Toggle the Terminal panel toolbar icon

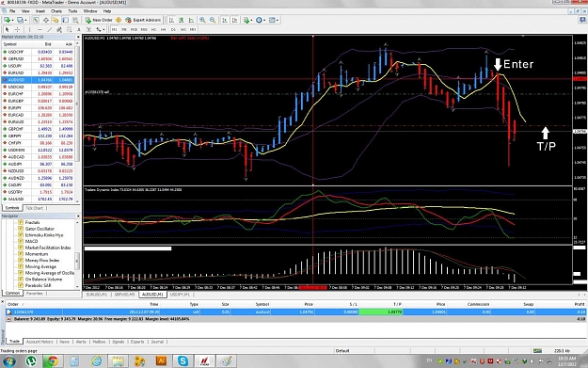65,20
